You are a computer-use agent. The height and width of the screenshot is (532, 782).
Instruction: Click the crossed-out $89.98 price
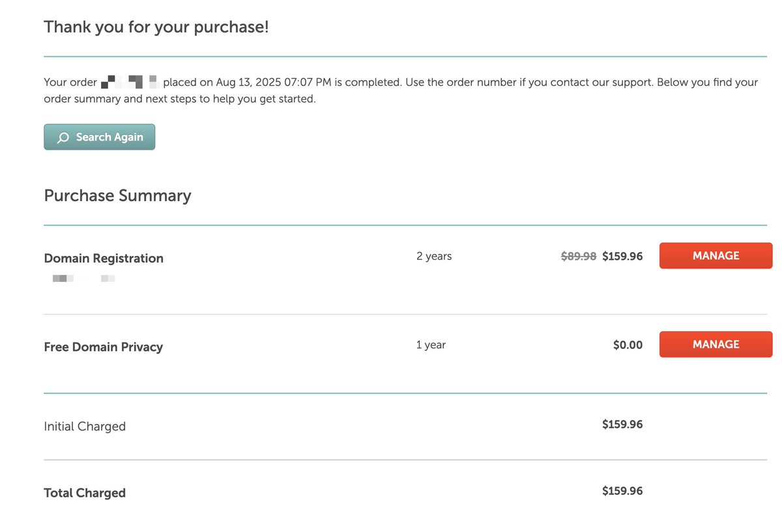[x=579, y=257]
